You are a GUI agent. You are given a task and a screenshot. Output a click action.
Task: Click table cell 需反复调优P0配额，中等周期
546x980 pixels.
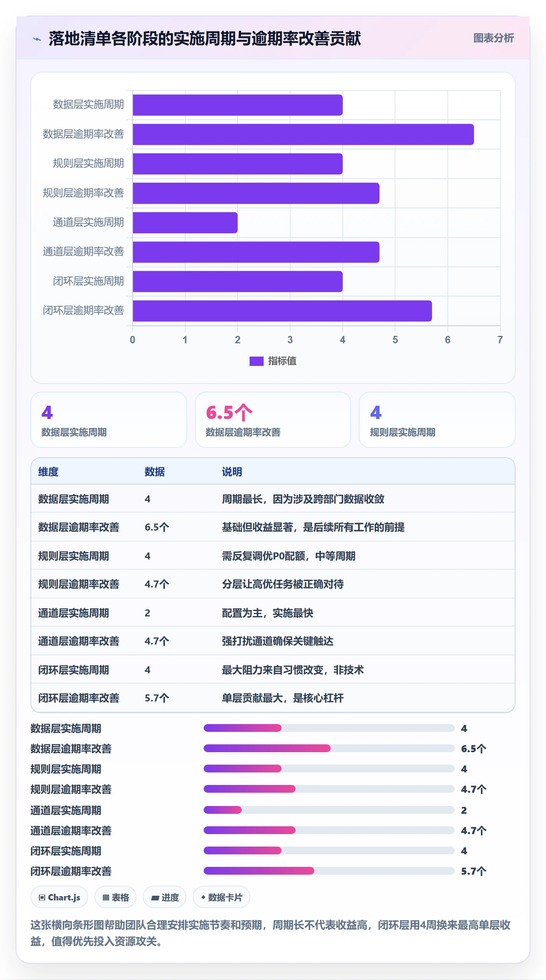pyautogui.click(x=289, y=556)
